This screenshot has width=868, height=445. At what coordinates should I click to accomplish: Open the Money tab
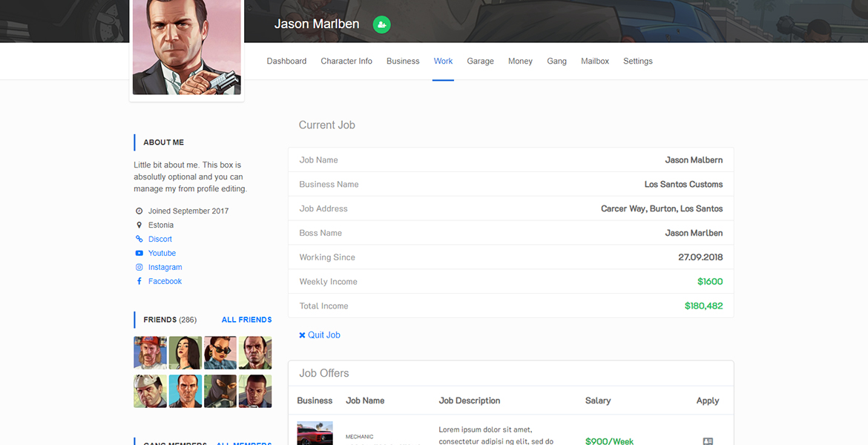[x=520, y=61]
